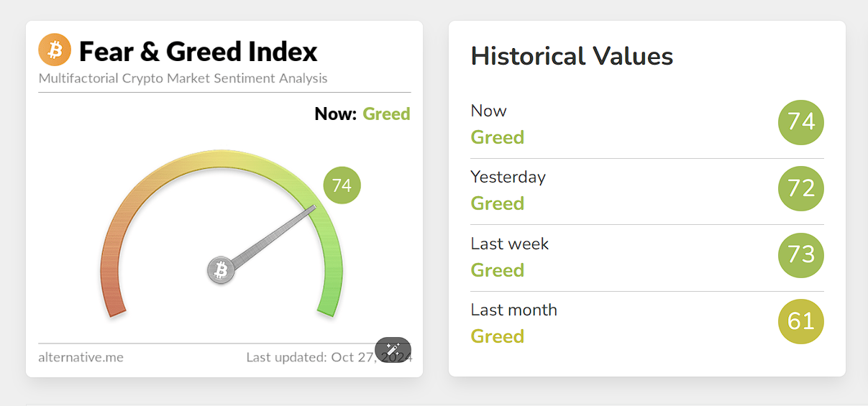Image resolution: width=868 pixels, height=406 pixels.
Task: Select the 72 circle for Yesterday
Action: [800, 188]
